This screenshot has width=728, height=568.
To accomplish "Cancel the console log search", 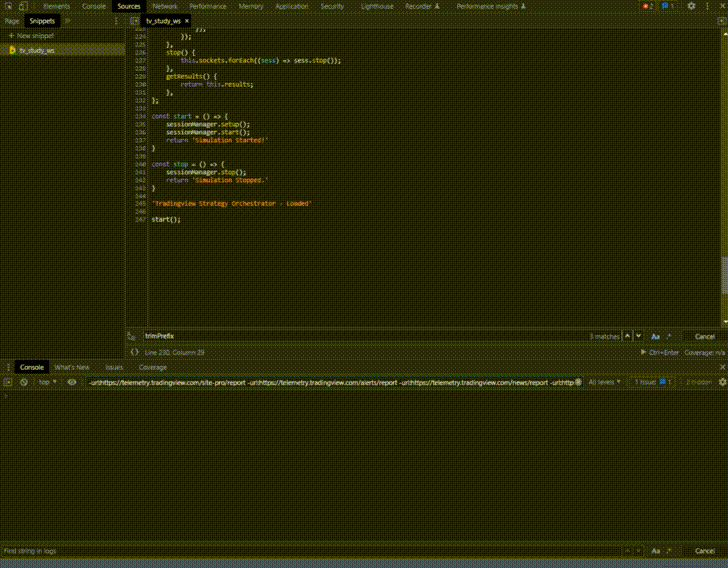I will pos(704,551).
